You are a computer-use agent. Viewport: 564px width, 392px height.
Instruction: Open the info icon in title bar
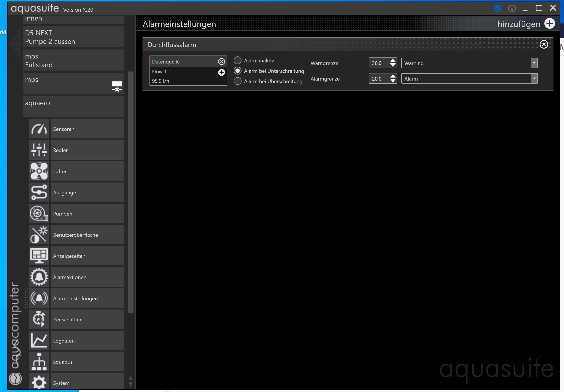[x=512, y=9]
